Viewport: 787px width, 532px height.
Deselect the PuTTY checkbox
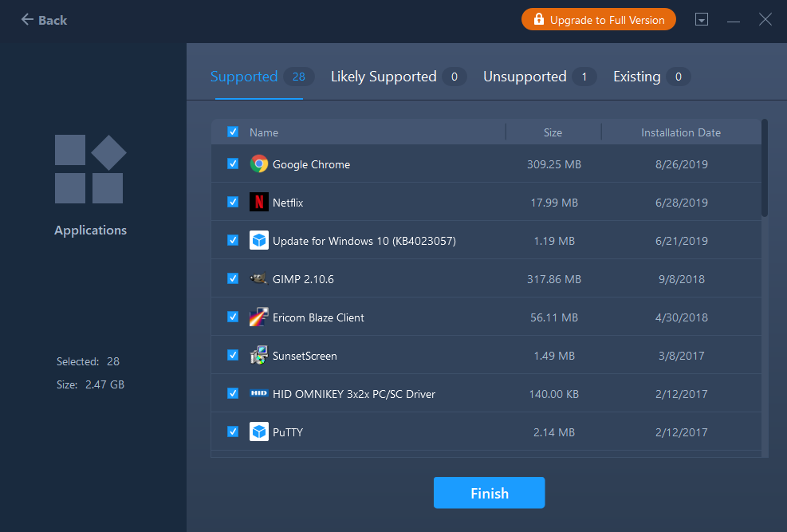pos(233,432)
